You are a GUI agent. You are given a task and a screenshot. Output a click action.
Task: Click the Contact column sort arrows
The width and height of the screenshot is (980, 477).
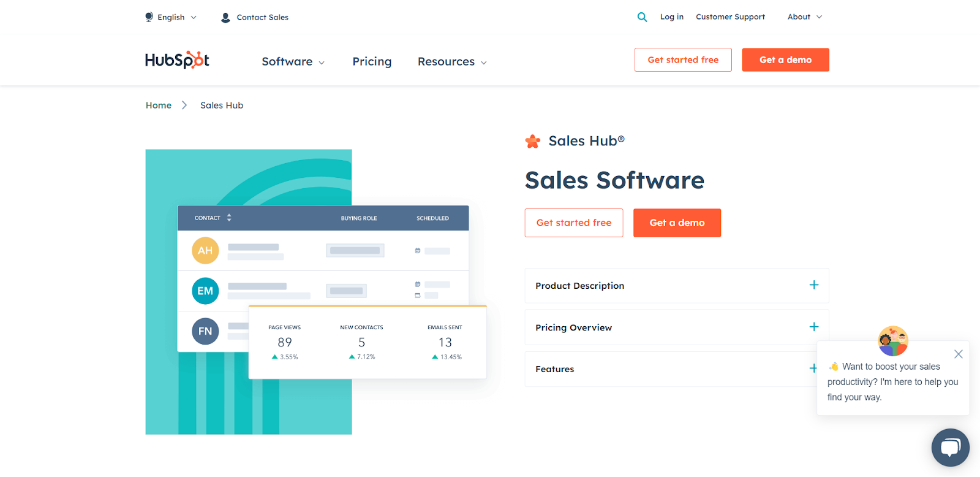click(229, 218)
